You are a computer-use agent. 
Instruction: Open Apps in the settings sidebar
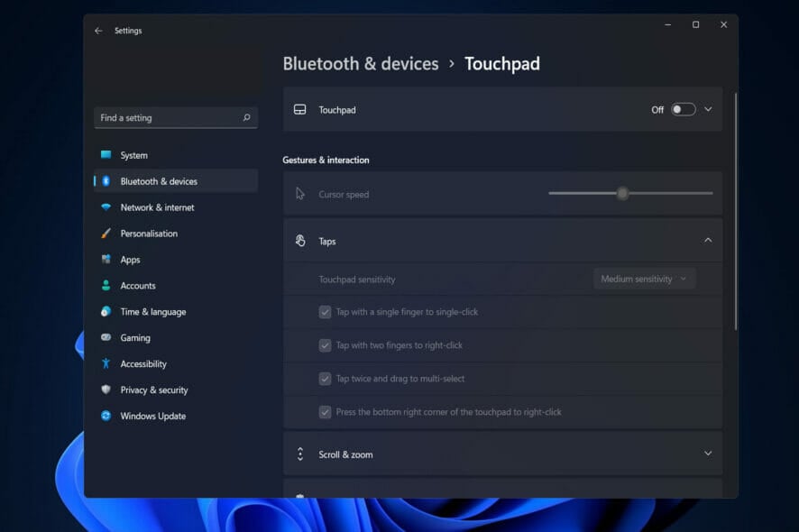pyautogui.click(x=131, y=260)
